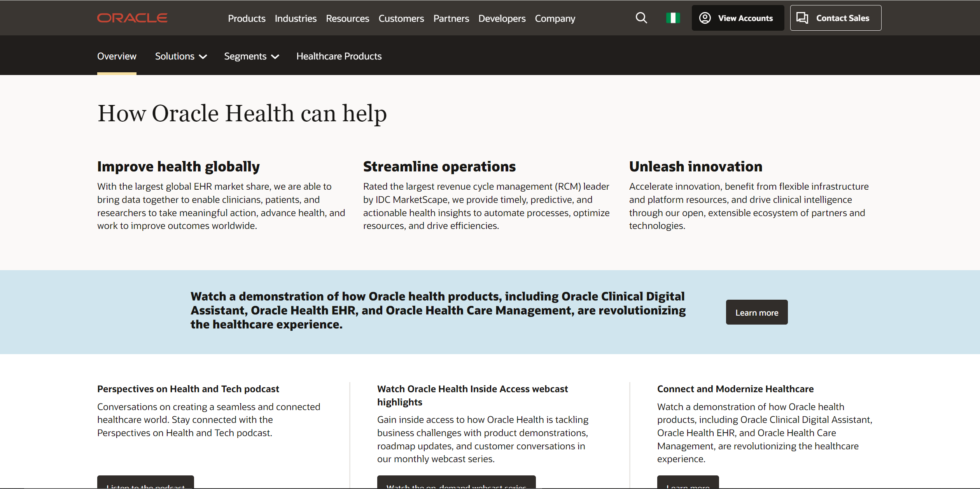Screen dimensions: 980x489
Task: Click Learn more under Connect and Modernize
Action: click(x=688, y=482)
